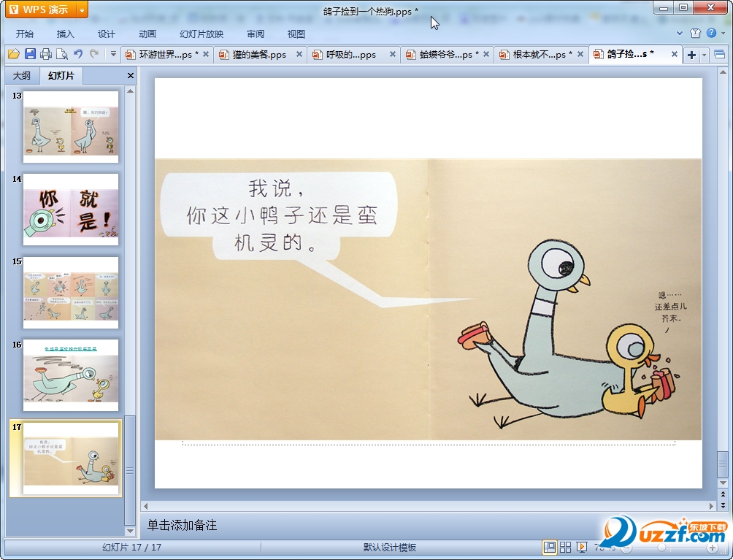
Task: Click the slide editor vertical scroll down arrow
Action: [723, 483]
